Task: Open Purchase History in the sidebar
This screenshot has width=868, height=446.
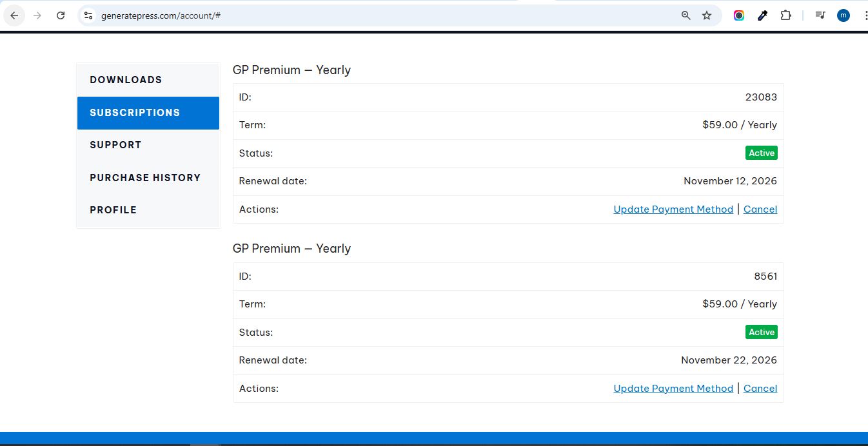Action: pyautogui.click(x=148, y=178)
